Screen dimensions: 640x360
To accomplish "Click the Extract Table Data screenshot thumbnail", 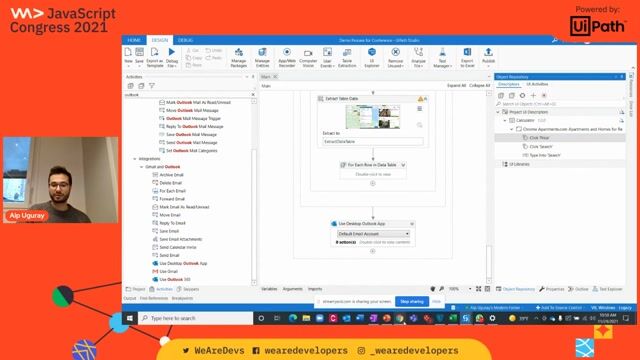I will coord(373,117).
